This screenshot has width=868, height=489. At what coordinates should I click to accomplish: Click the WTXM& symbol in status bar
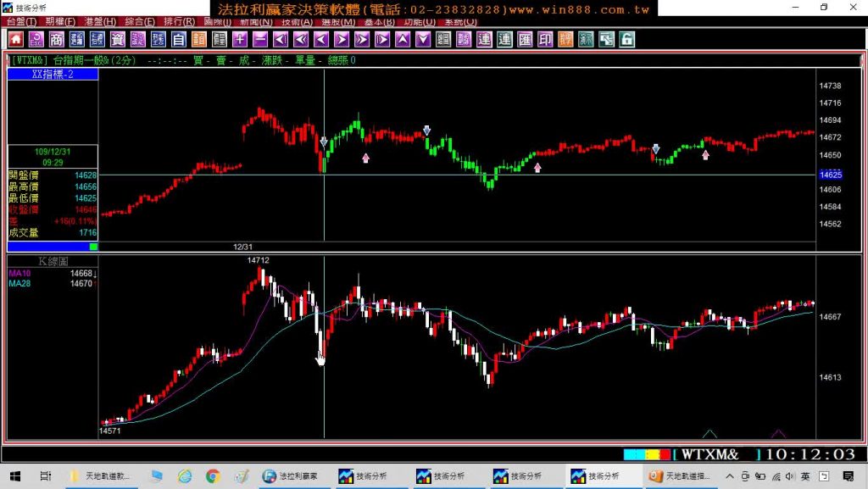[709, 455]
